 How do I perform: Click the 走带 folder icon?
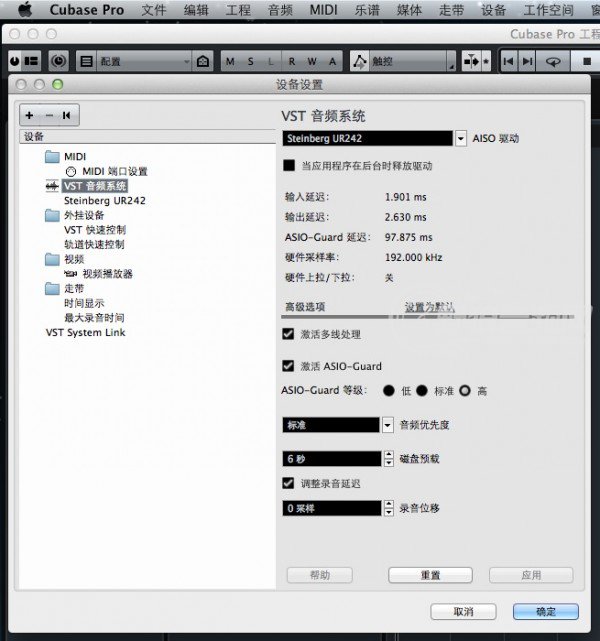click(x=52, y=289)
